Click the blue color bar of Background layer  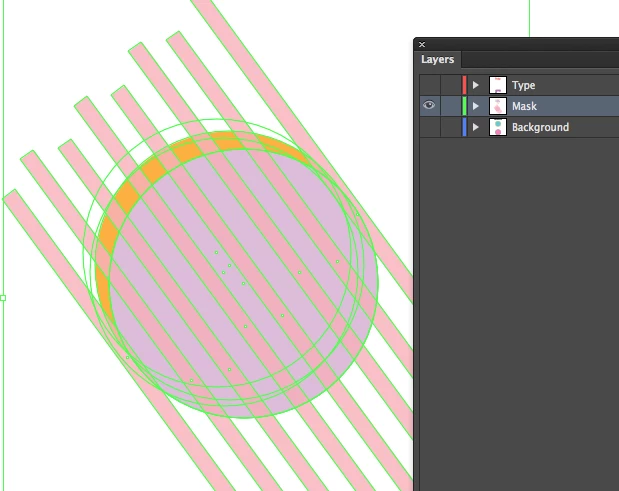(464, 127)
